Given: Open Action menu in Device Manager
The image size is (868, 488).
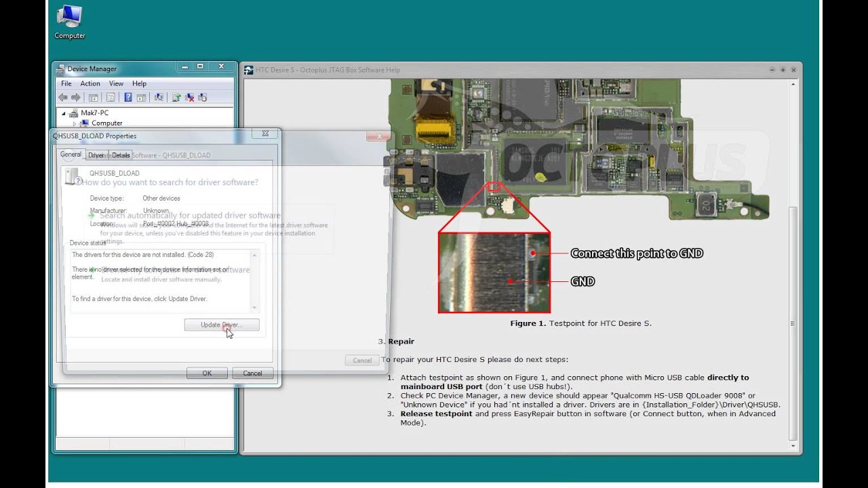Looking at the screenshot, I should (x=90, y=83).
